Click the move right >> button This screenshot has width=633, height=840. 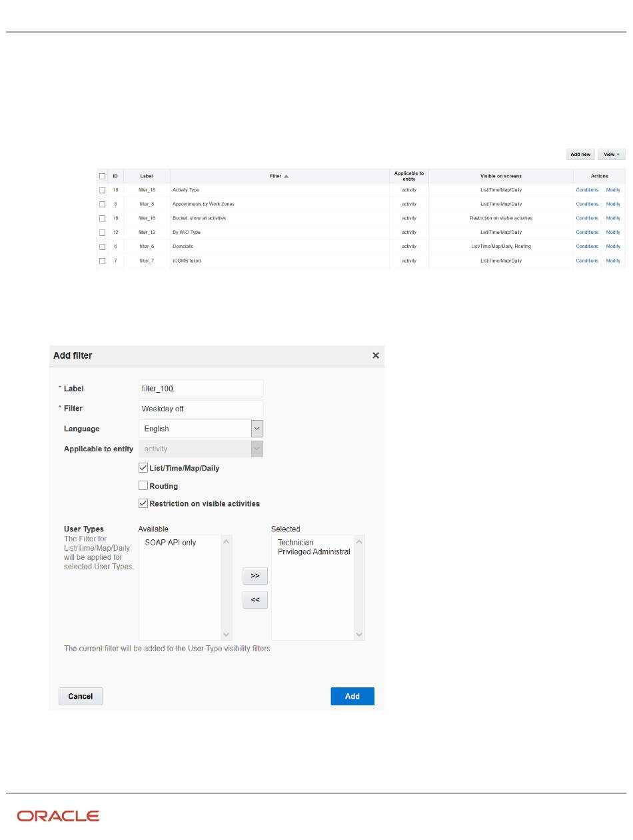[x=255, y=576]
